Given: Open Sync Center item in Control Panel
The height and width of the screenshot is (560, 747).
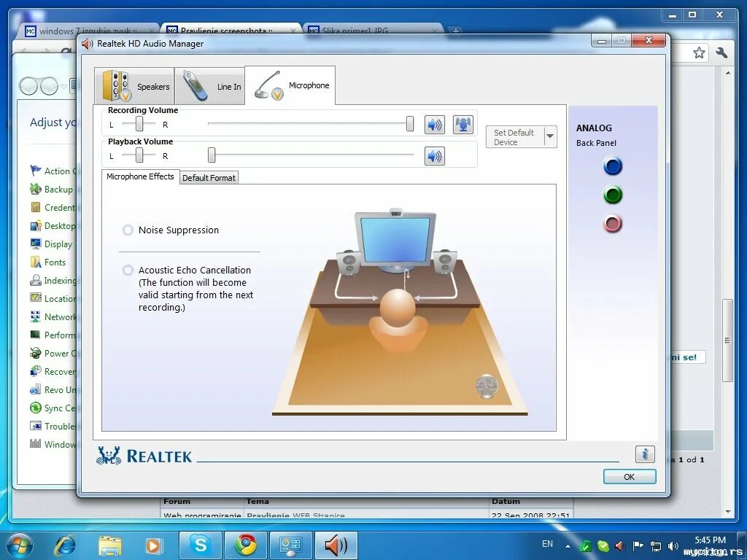Looking at the screenshot, I should click(x=53, y=408).
